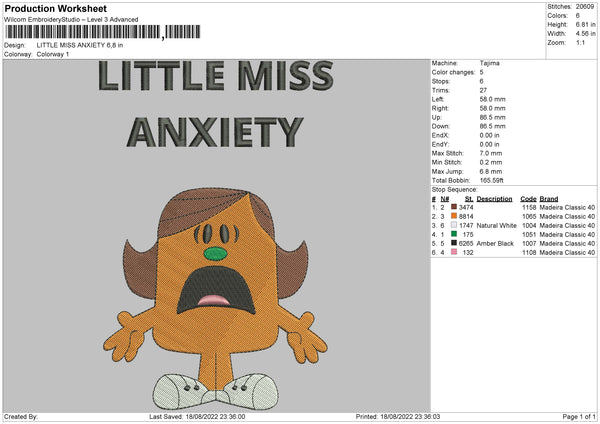600x424 pixels.
Task: Click the 'Colorway 1' value
Action: [53, 54]
